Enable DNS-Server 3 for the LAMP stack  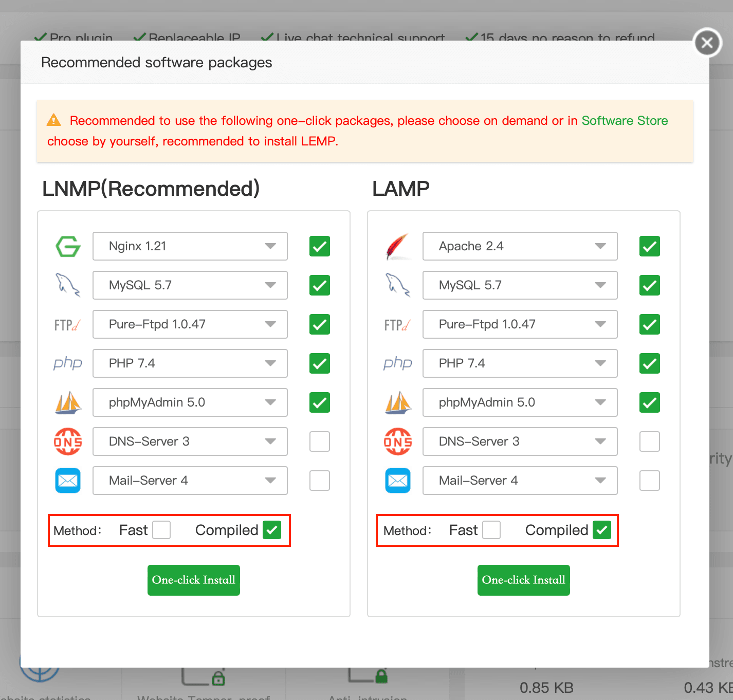click(649, 441)
